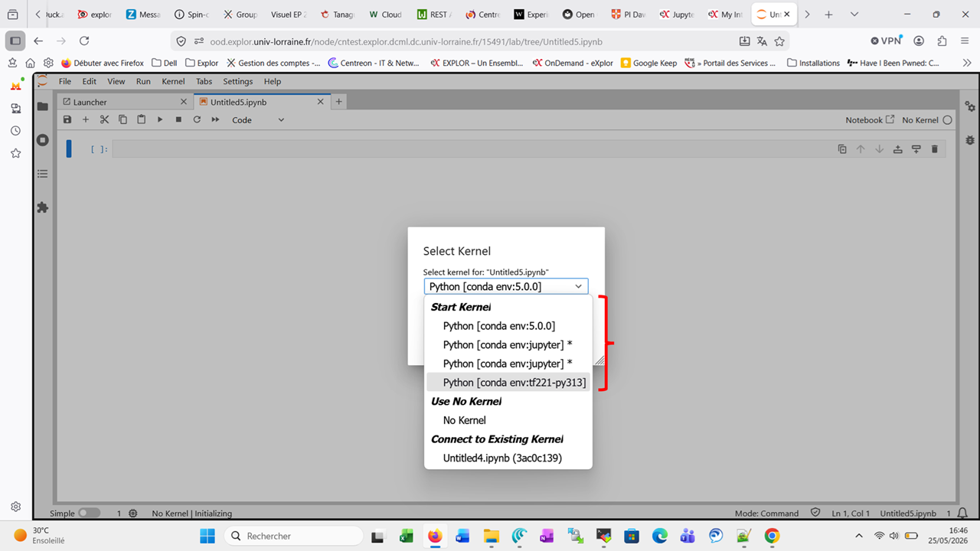Open the extension manager puzzle icon
This screenshot has width=980, height=551.
pos(43,207)
